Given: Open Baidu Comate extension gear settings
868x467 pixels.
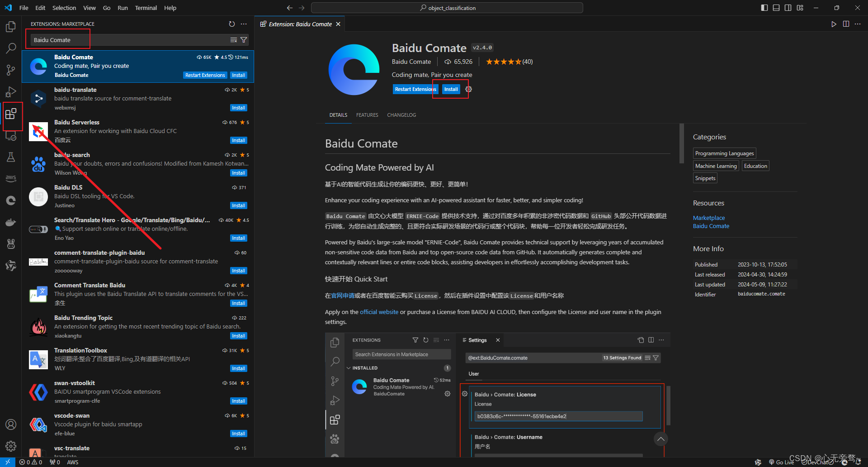Looking at the screenshot, I should pos(469,89).
